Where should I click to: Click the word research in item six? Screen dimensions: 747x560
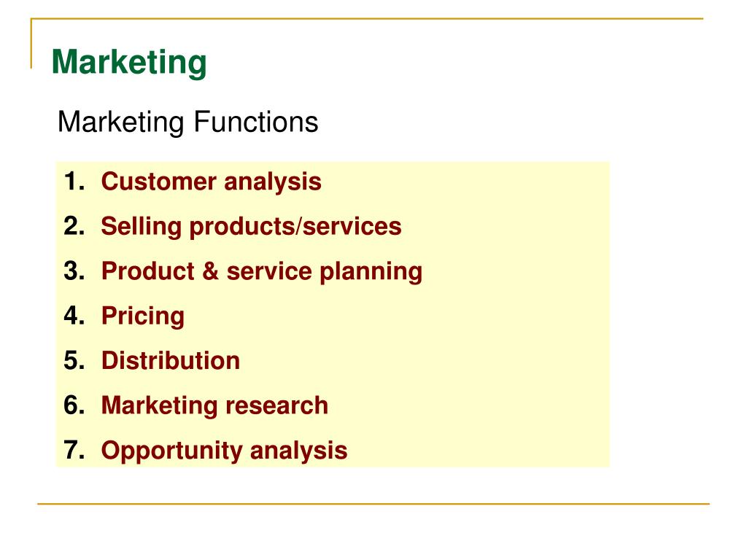click(276, 405)
